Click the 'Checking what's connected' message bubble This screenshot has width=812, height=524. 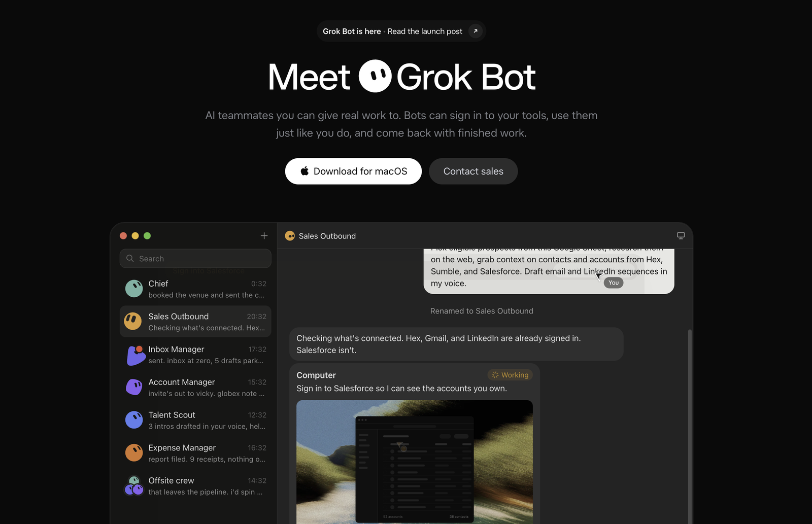tap(456, 344)
